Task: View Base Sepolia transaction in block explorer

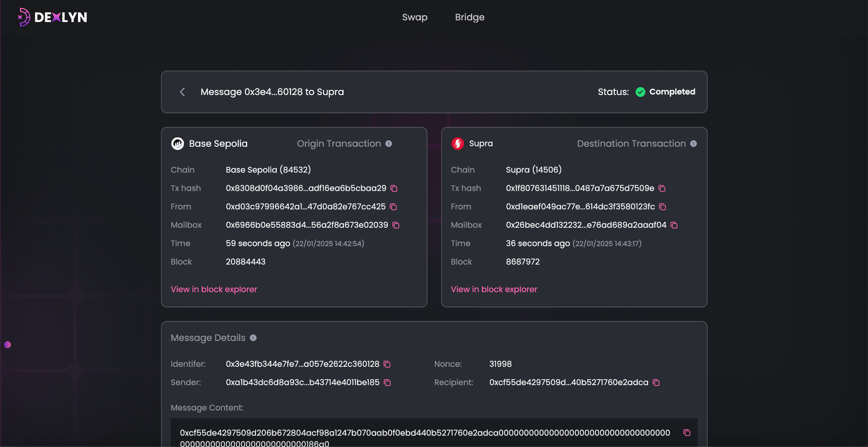Action: (x=214, y=289)
